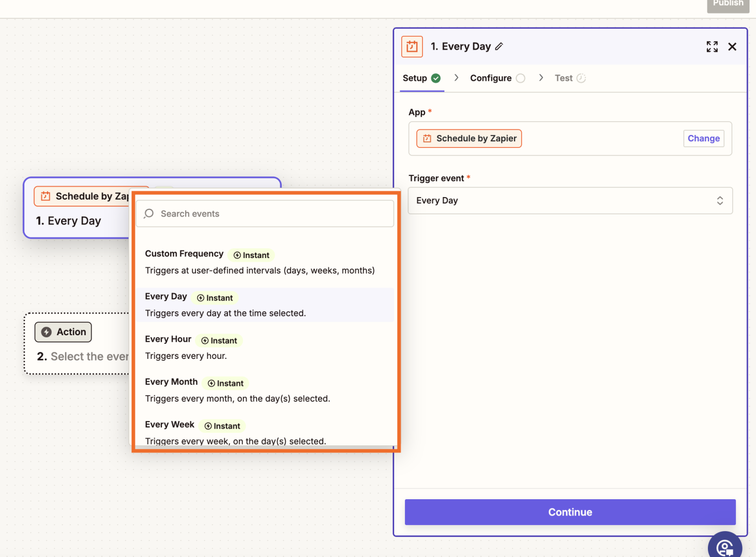756x557 pixels.
Task: Click Instant badge next to Every Day
Action: [215, 298]
